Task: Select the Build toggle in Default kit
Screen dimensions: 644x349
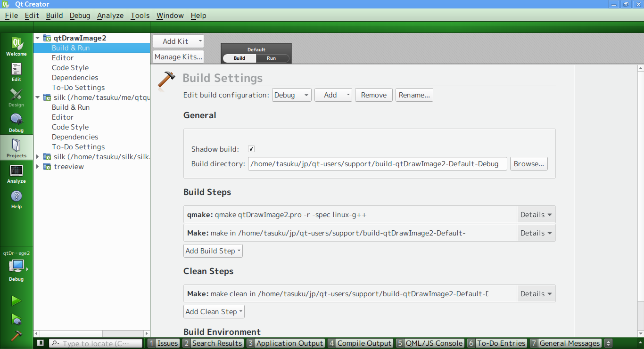Action: (x=239, y=58)
